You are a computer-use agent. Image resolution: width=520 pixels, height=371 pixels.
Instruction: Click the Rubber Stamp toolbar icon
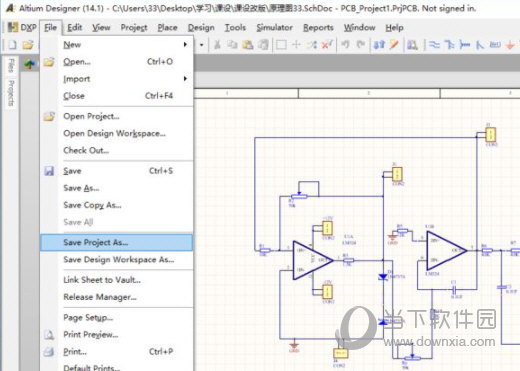(263, 45)
